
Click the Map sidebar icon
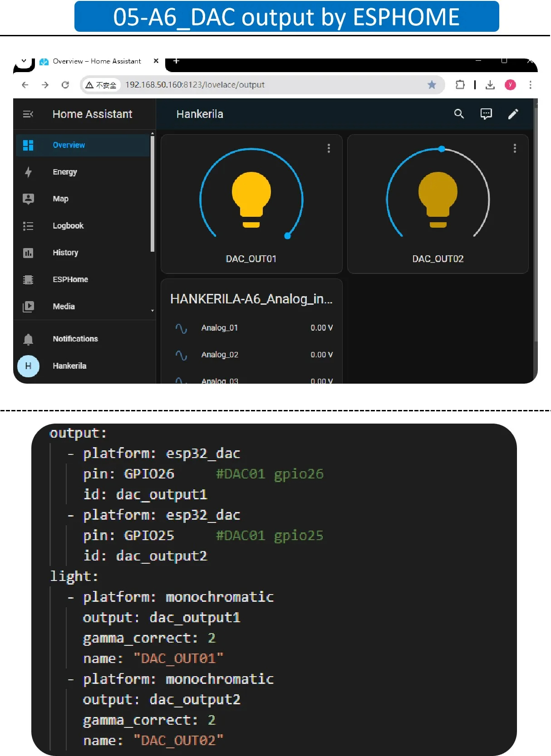[x=28, y=199]
